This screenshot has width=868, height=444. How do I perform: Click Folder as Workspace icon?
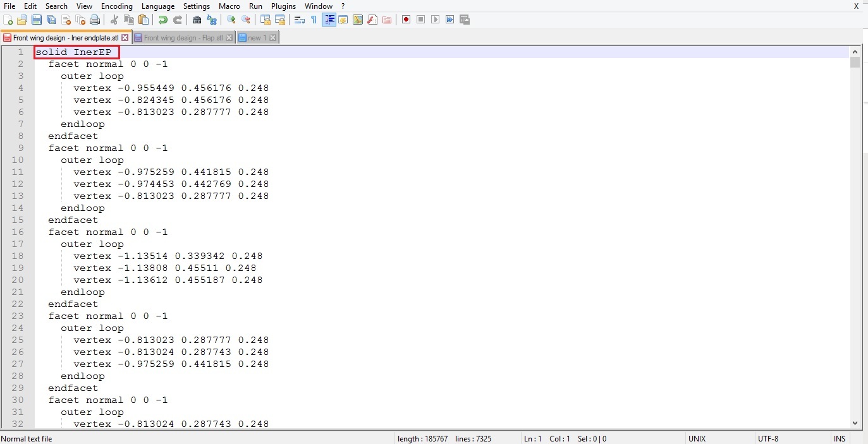coord(387,20)
